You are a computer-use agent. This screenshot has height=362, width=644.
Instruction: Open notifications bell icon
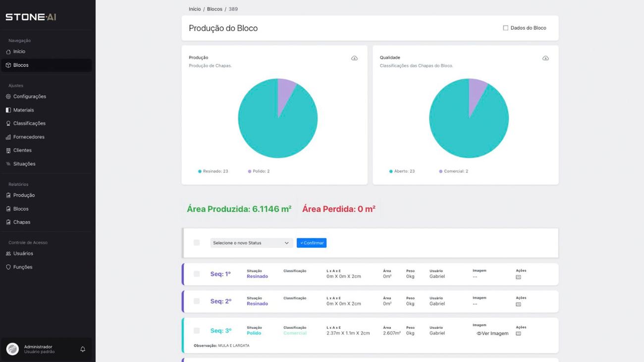point(83,349)
